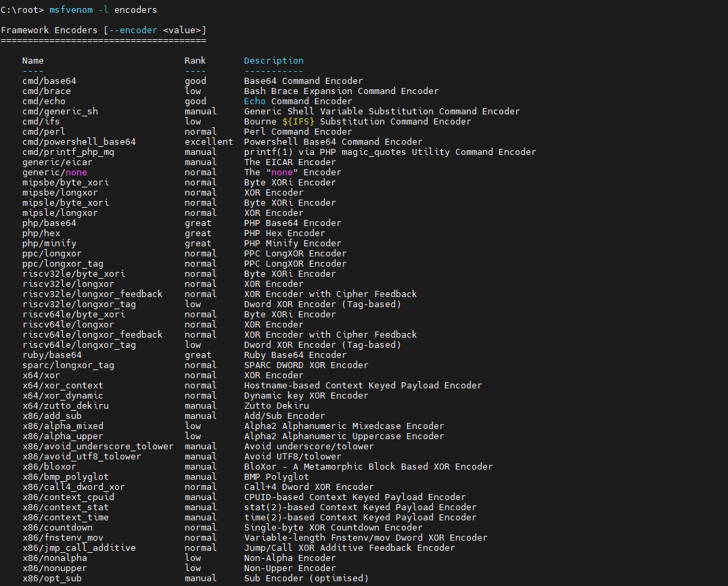
Task: Click the encoder name 'generic/none'
Action: click(x=55, y=173)
